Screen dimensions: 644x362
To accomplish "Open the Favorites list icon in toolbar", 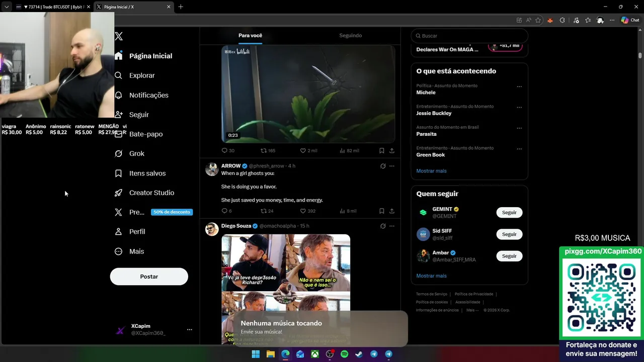I will [588, 20].
